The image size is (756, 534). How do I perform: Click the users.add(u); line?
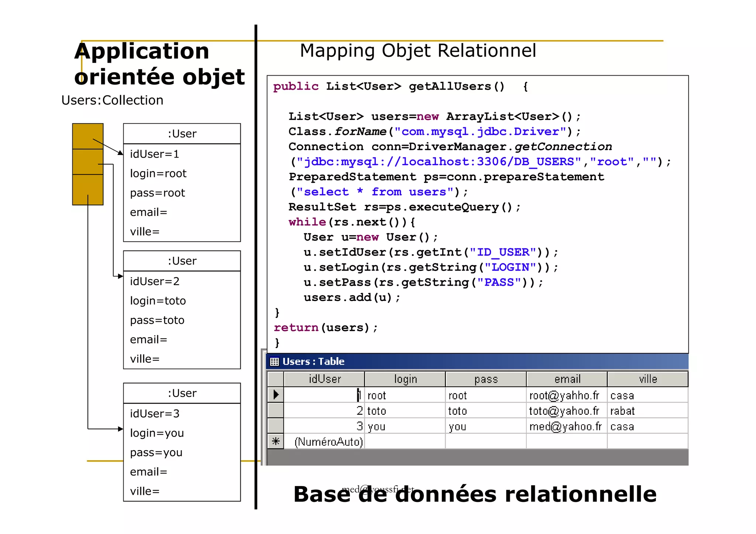352,297
